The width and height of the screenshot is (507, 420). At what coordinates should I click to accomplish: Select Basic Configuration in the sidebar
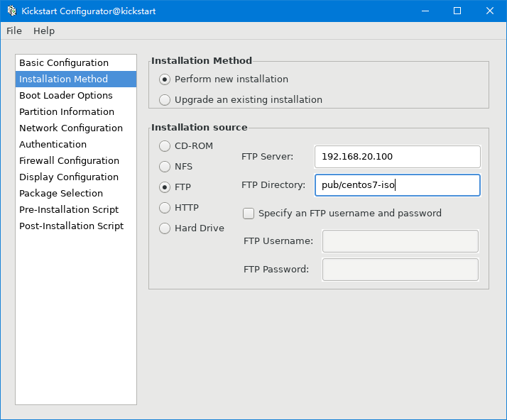(x=76, y=62)
